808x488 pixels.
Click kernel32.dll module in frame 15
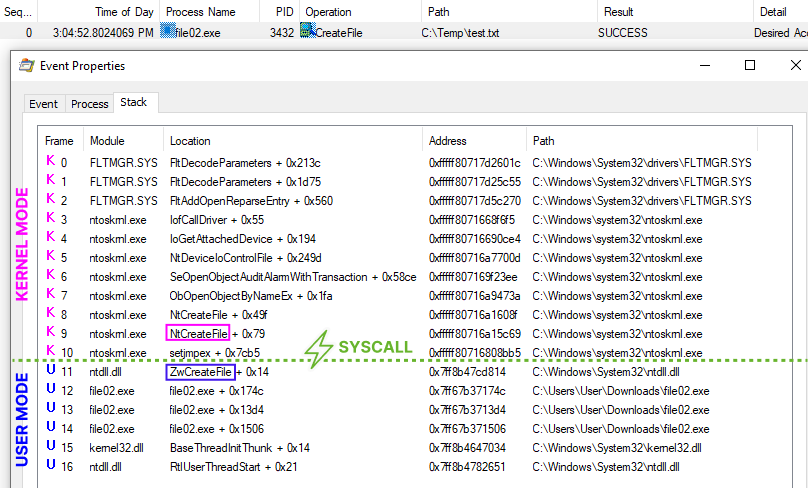tap(116, 448)
